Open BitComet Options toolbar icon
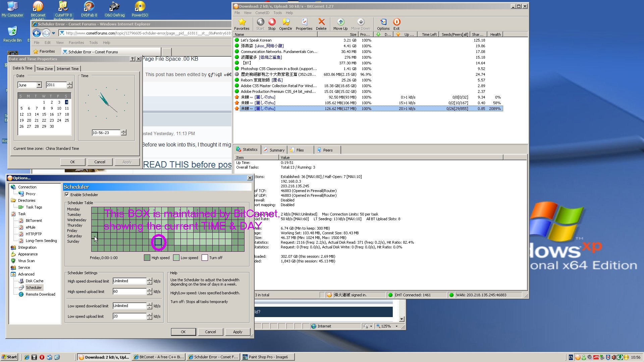 (383, 22)
